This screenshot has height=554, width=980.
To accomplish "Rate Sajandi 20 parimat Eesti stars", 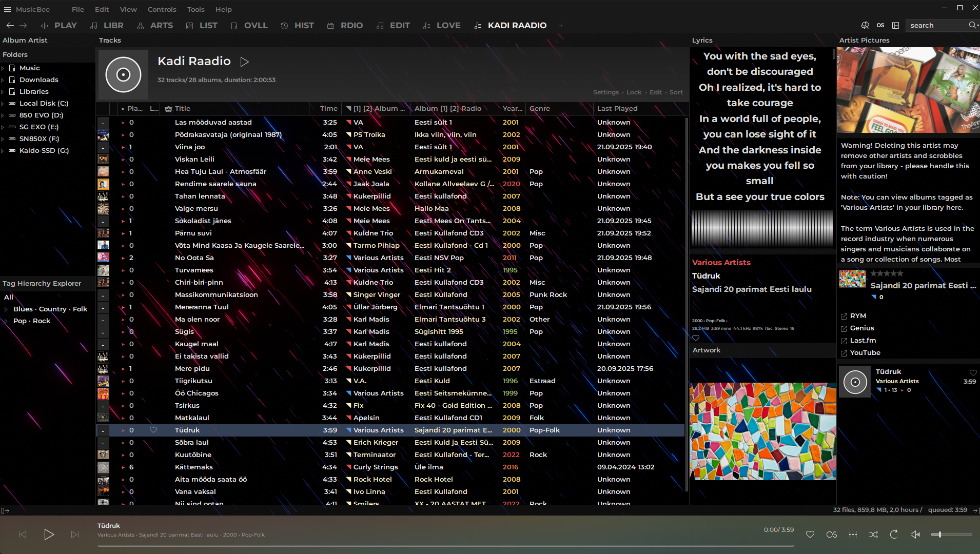I will 887,273.
